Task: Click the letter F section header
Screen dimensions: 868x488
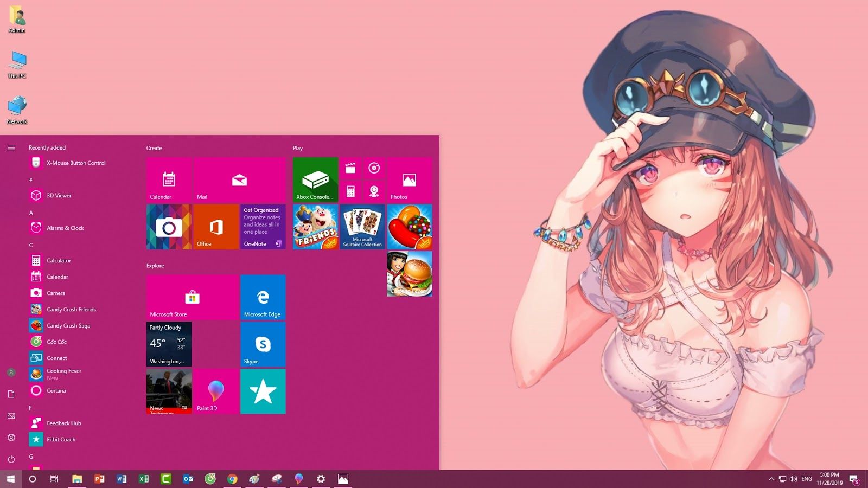Action: click(30, 408)
